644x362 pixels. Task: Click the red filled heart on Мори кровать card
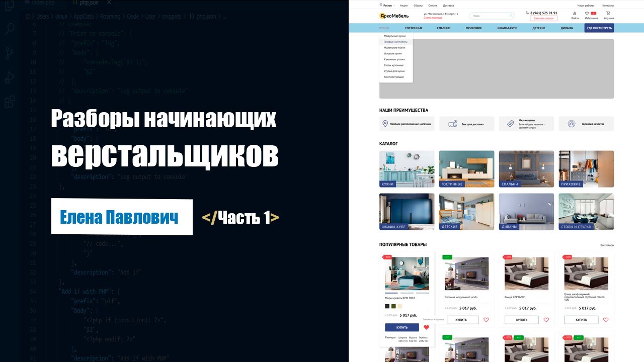tap(426, 327)
